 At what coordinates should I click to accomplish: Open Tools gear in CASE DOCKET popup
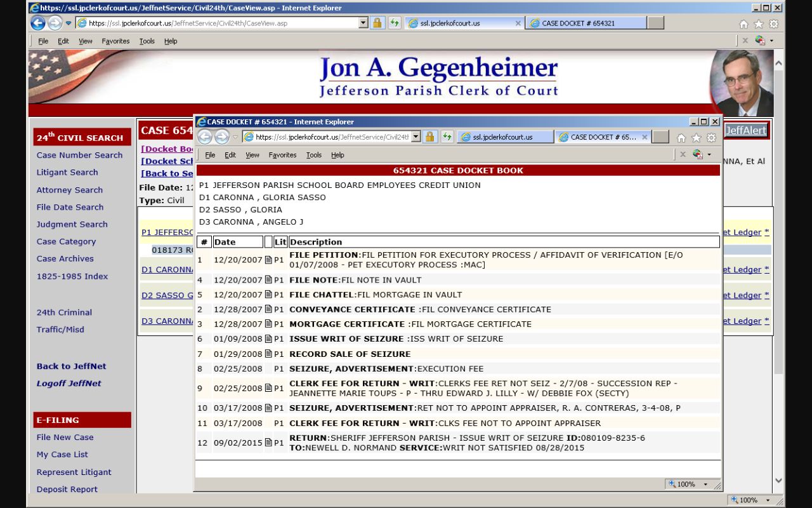(711, 138)
